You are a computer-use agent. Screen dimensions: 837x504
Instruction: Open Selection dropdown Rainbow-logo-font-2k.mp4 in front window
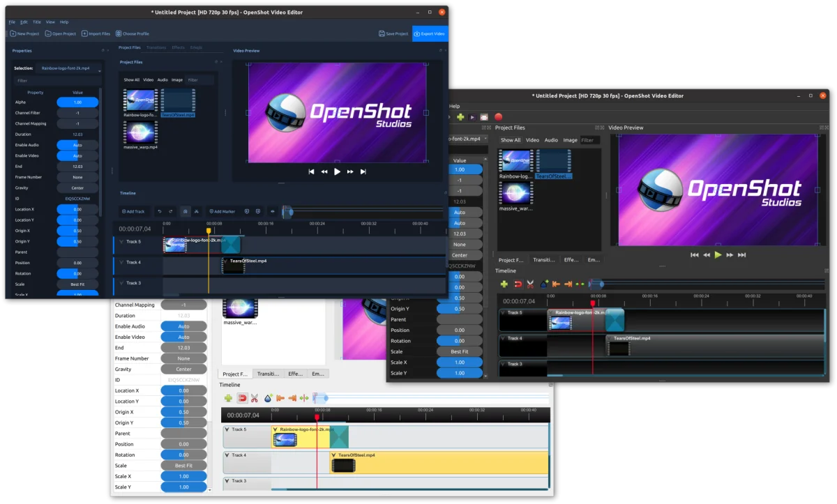tap(70, 68)
